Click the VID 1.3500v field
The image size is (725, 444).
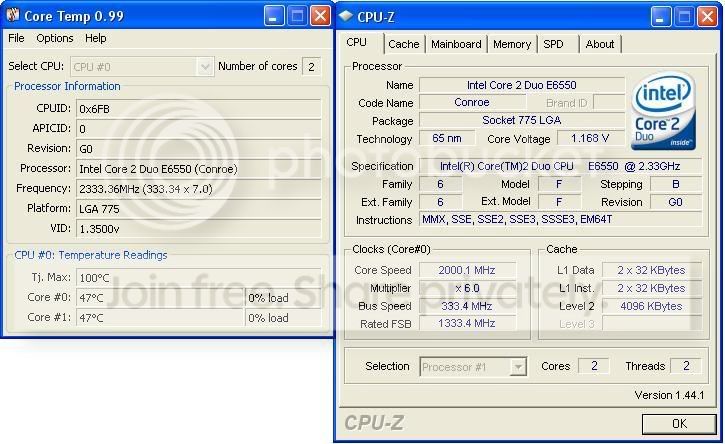pos(198,228)
